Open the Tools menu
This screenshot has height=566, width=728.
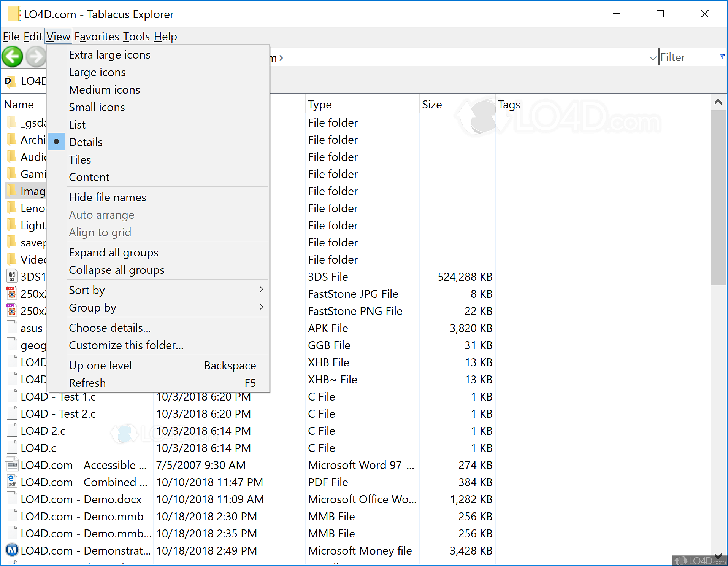(x=136, y=36)
